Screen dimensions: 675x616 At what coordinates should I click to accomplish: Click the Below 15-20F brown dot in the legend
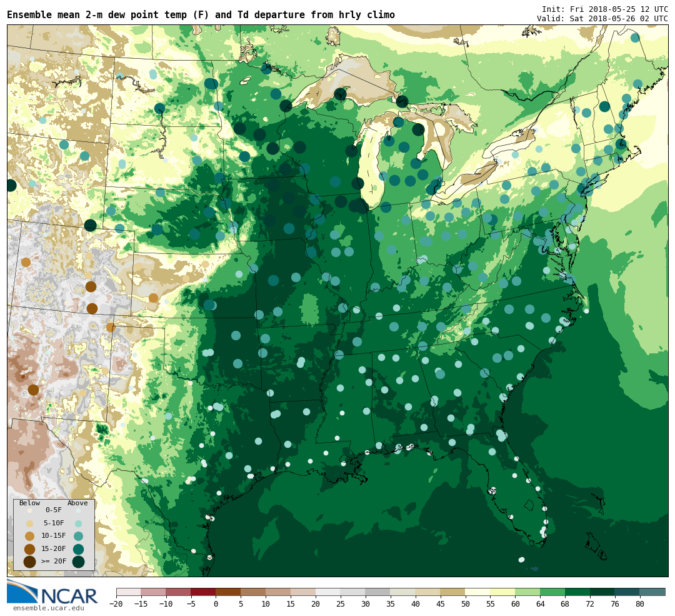[30, 549]
